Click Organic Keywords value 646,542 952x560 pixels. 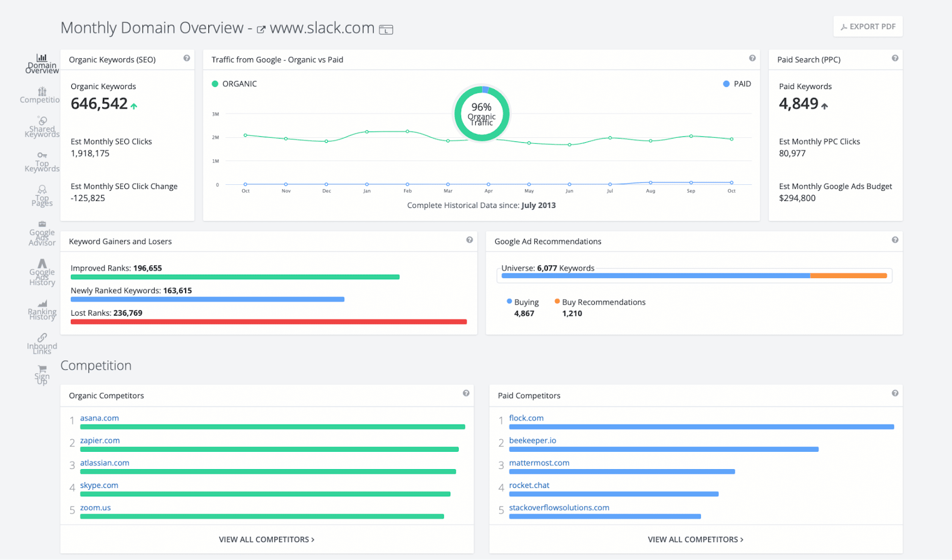99,104
